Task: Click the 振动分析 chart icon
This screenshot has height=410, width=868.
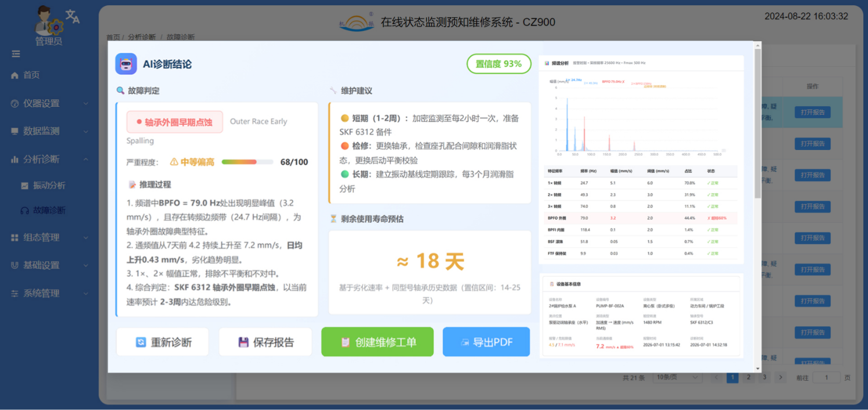Action: [x=24, y=185]
